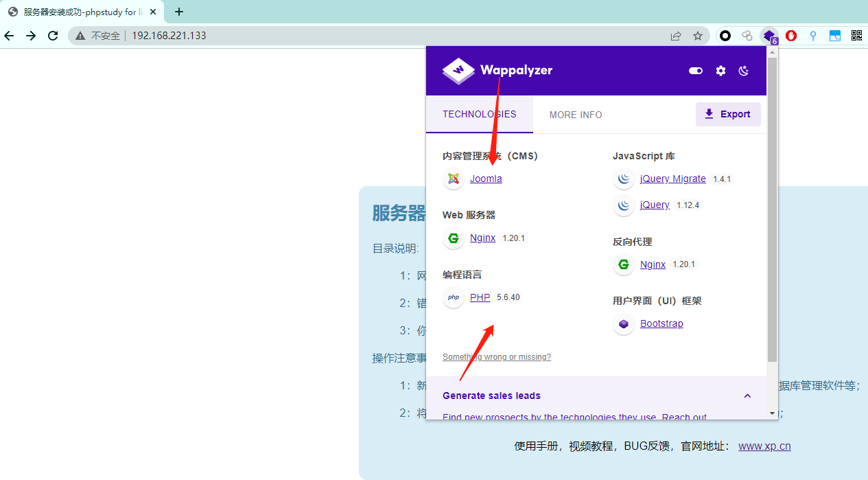Click the Wappalyzer popup scrollbar thumb
This screenshot has height=480, width=868.
tap(772, 209)
